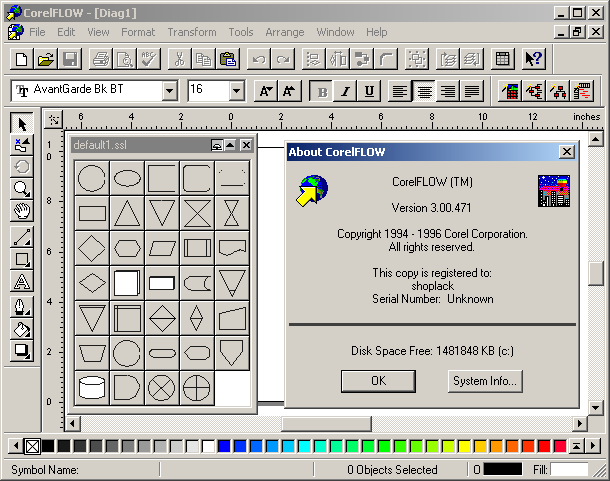610x481 pixels.
Task: Select the Line drawing tool
Action: (22, 237)
